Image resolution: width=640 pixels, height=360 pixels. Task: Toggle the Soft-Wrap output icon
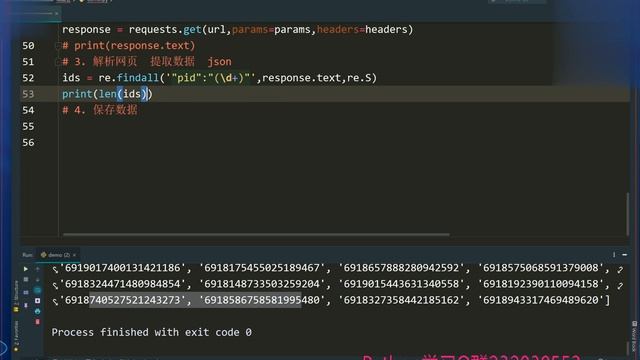tap(38, 291)
